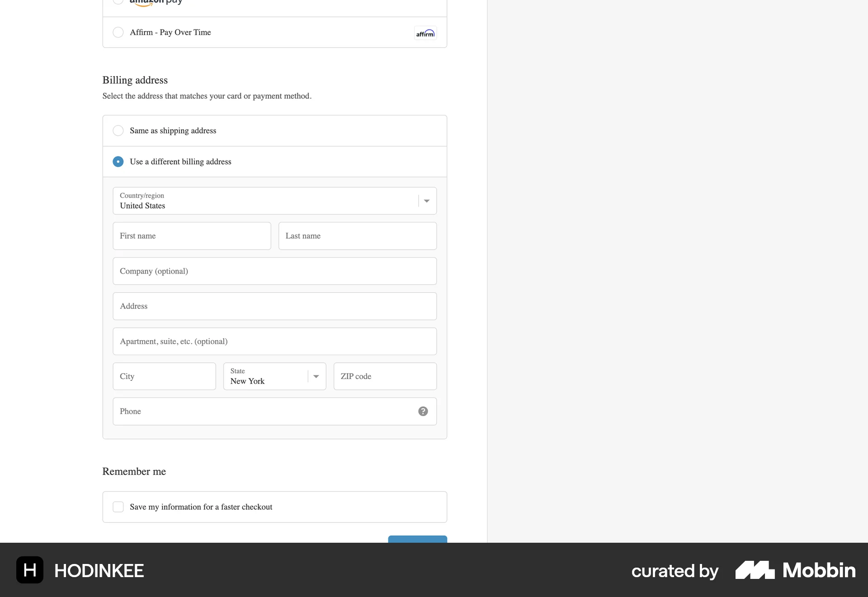868x597 pixels.
Task: Click the First name field
Action: coord(192,236)
